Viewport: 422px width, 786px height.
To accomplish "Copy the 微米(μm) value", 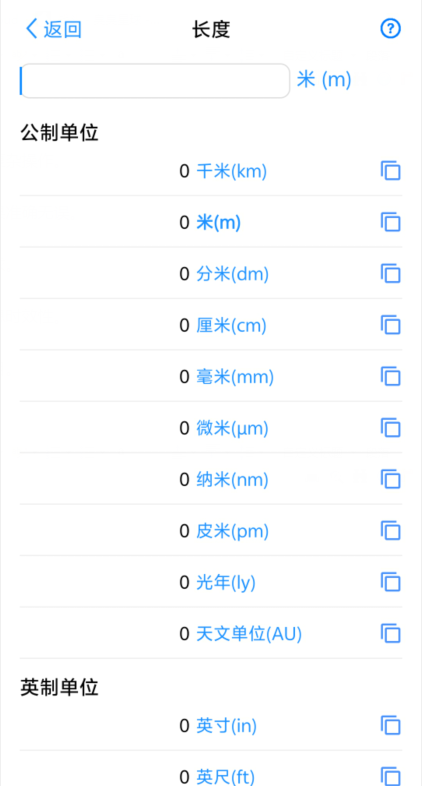I will 390,428.
